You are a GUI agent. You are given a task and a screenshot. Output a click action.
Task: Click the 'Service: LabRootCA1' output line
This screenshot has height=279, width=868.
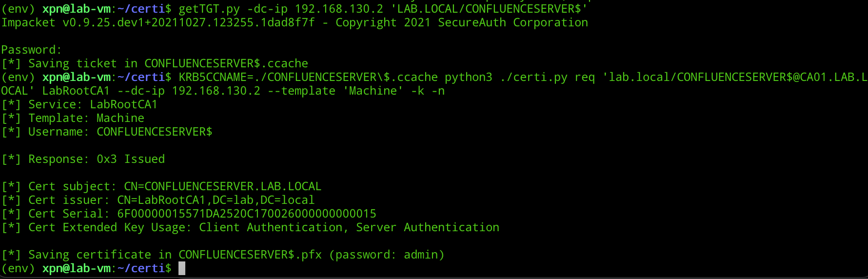tap(79, 104)
